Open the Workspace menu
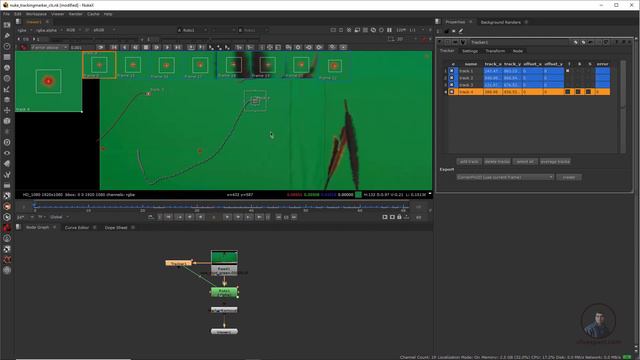Screen dimensions: 640x360 (36, 14)
